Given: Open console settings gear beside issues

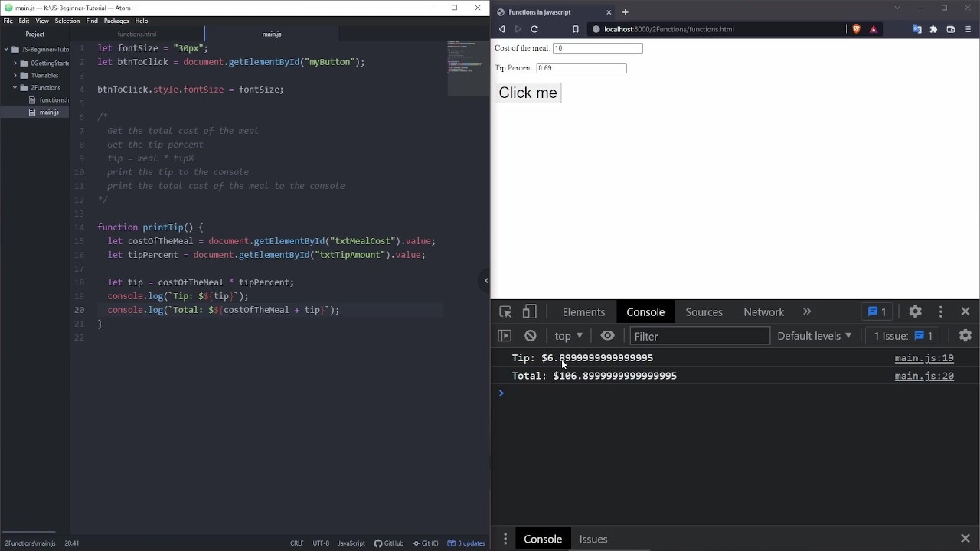Looking at the screenshot, I should (965, 335).
